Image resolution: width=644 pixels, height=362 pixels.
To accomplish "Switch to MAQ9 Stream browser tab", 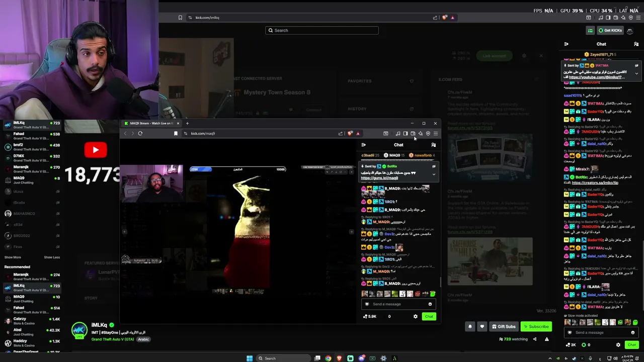I will [152, 123].
